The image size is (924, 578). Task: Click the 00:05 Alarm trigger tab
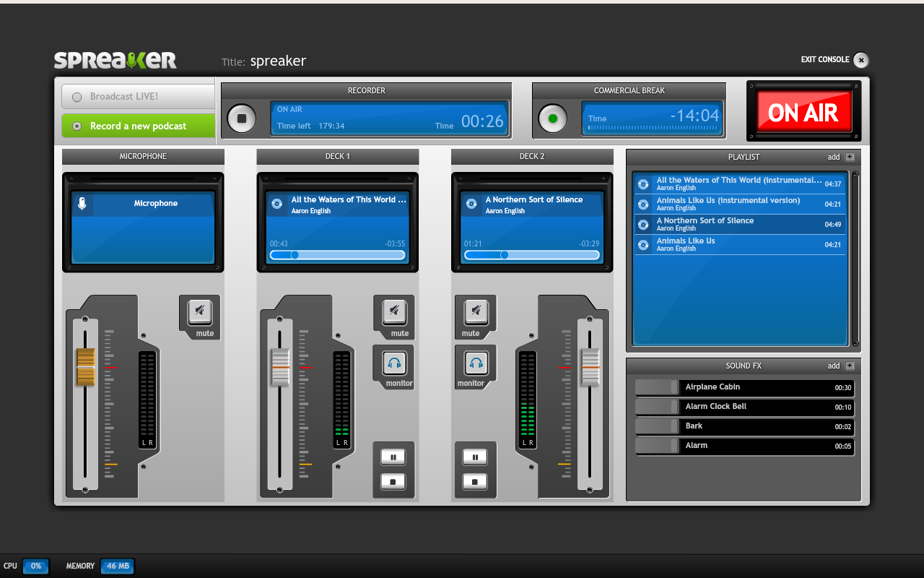pyautogui.click(x=657, y=446)
